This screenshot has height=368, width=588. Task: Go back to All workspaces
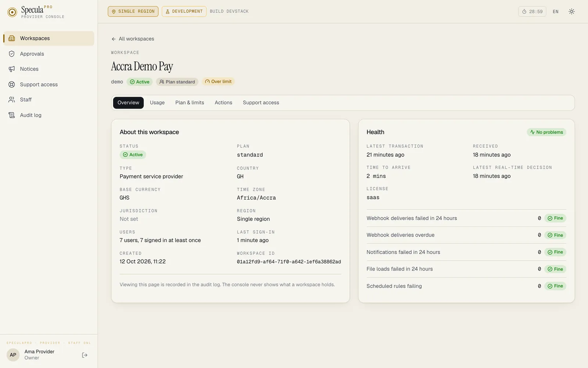pos(133,39)
